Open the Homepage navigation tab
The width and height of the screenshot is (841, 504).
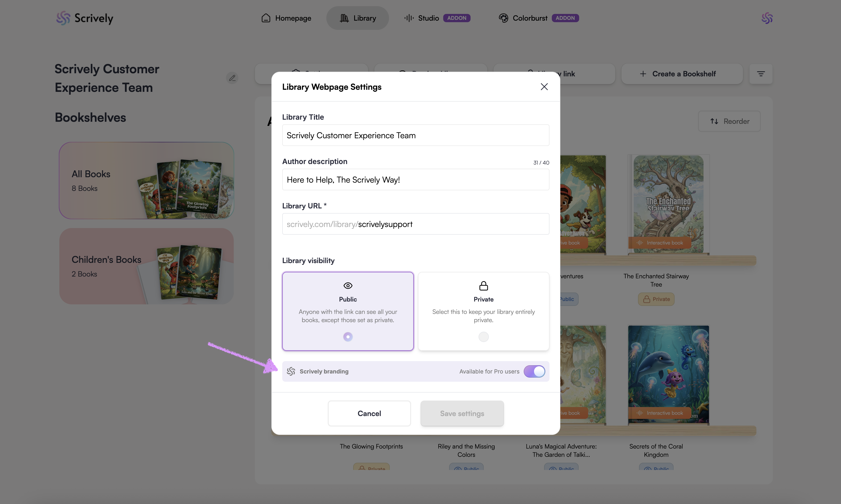[x=286, y=18]
